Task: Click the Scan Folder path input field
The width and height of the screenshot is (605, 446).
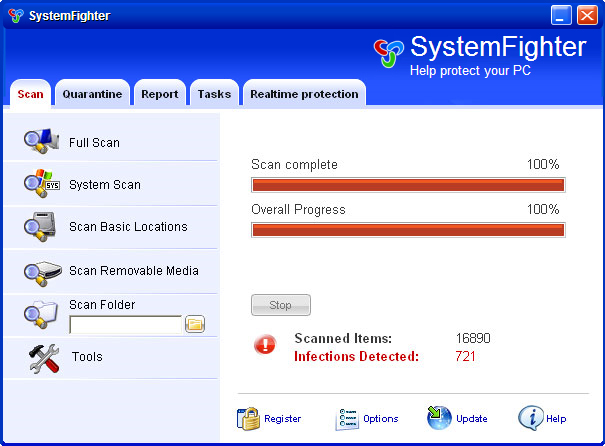Action: pos(125,325)
